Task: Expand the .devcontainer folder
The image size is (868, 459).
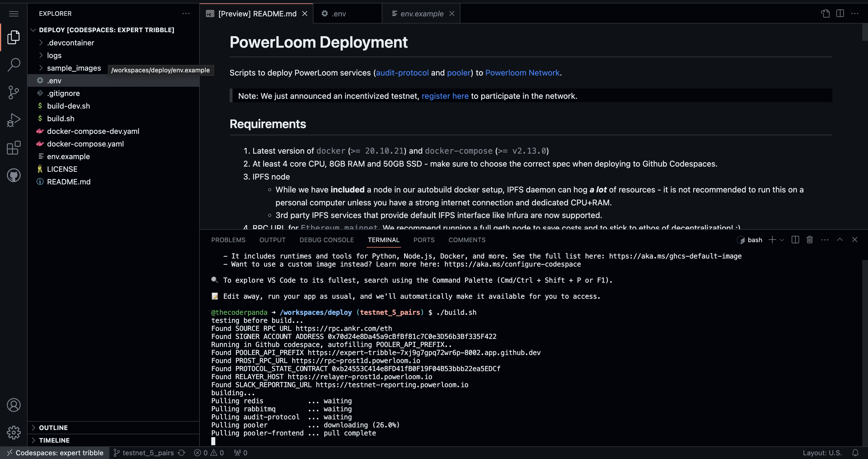Action: coord(70,43)
